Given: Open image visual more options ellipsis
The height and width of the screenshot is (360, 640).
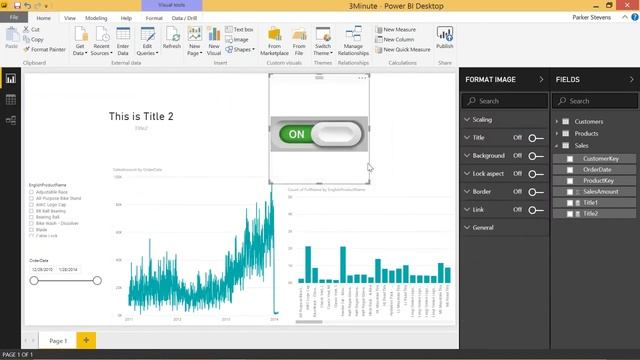Looking at the screenshot, I should (x=362, y=78).
